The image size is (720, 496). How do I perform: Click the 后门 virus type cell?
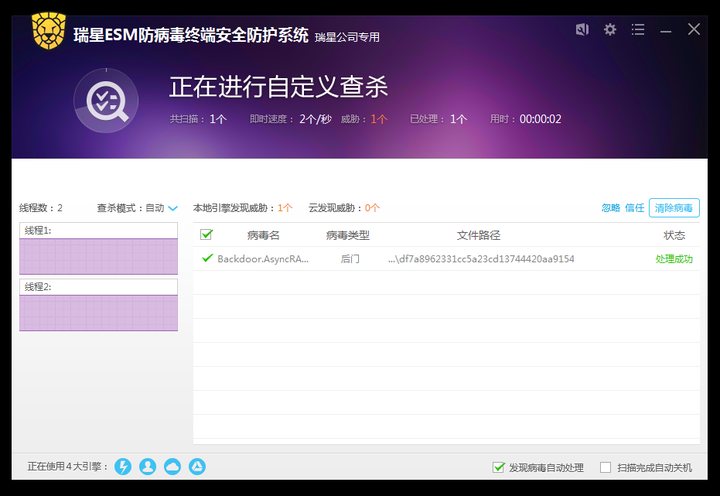click(350, 259)
